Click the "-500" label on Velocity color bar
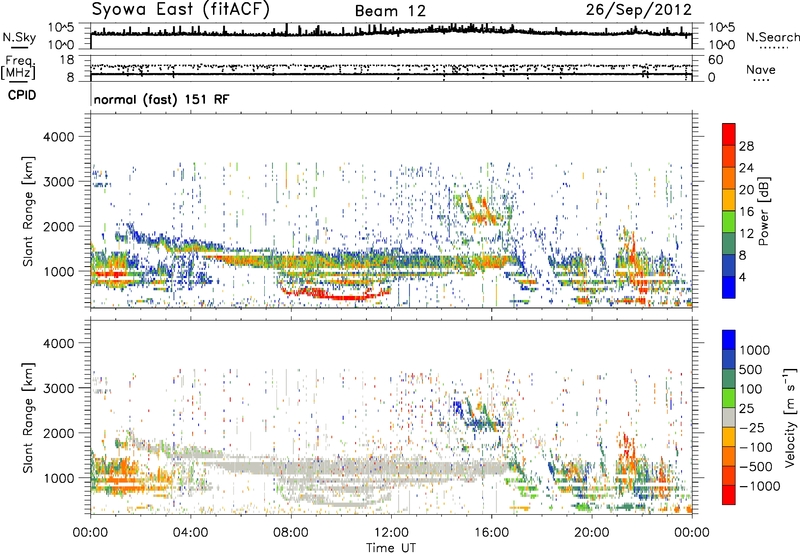This screenshot has width=800, height=554. pos(755,467)
